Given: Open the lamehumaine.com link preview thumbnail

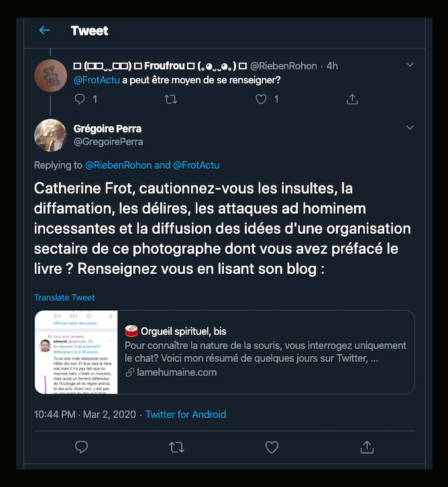Looking at the screenshot, I should [x=76, y=352].
